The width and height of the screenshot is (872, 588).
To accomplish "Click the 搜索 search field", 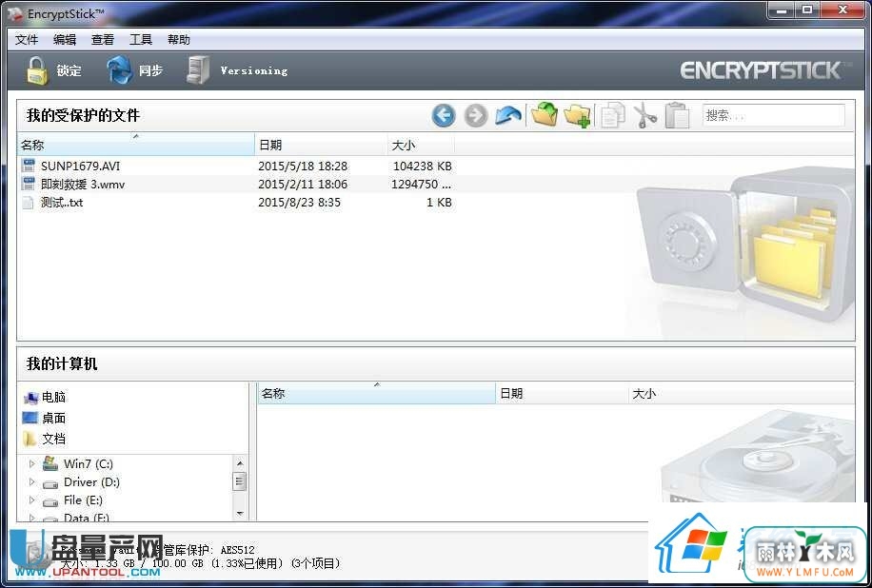I will tap(774, 115).
